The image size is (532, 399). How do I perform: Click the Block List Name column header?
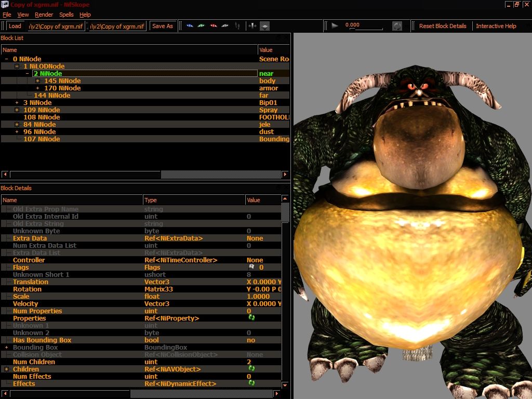129,50
